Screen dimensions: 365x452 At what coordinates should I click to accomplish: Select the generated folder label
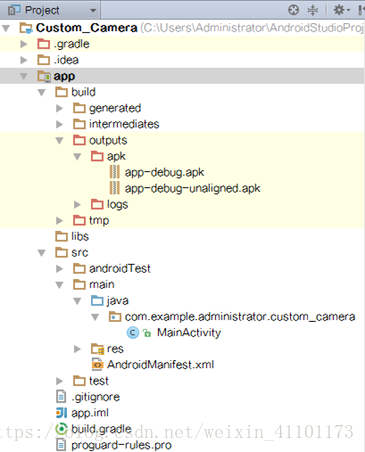tap(115, 108)
